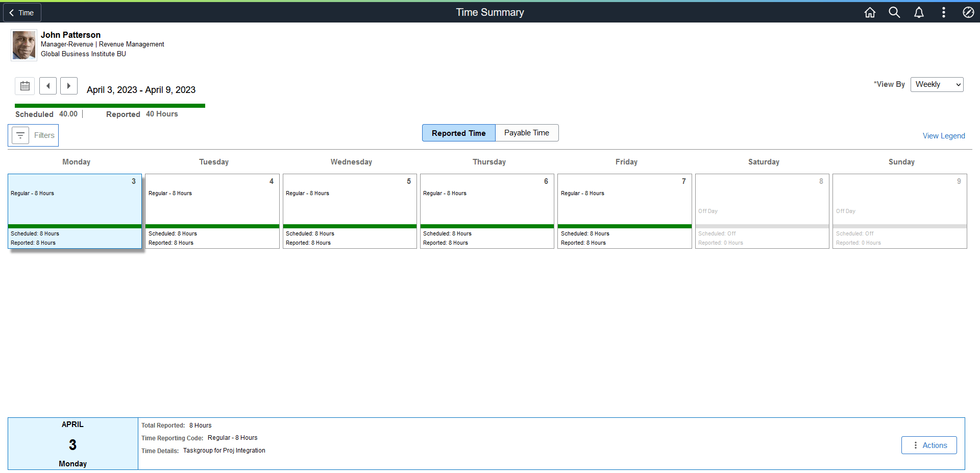Select Tuesday April 4 day card
The height and width of the screenshot is (473, 980).
212,211
